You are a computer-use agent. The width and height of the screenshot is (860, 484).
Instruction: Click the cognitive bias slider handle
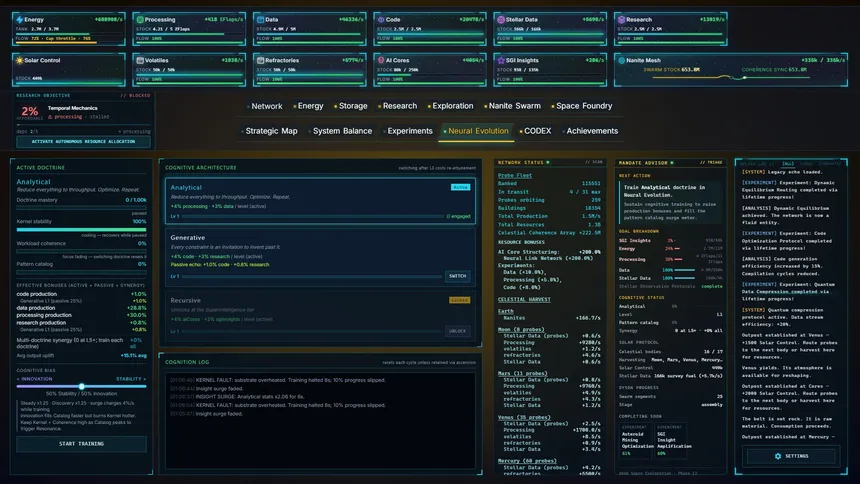82,386
